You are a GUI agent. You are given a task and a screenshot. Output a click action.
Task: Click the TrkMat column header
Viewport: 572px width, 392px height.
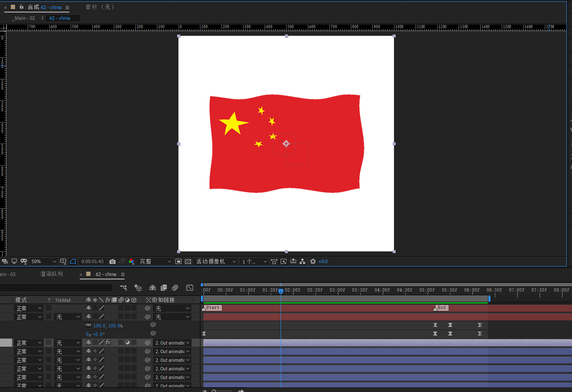coord(63,300)
